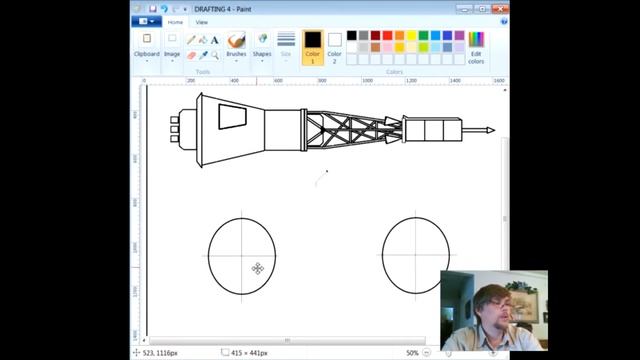Click the horizontal scrollbar thumb
This screenshot has height=360, width=640.
pyautogui.click(x=287, y=340)
